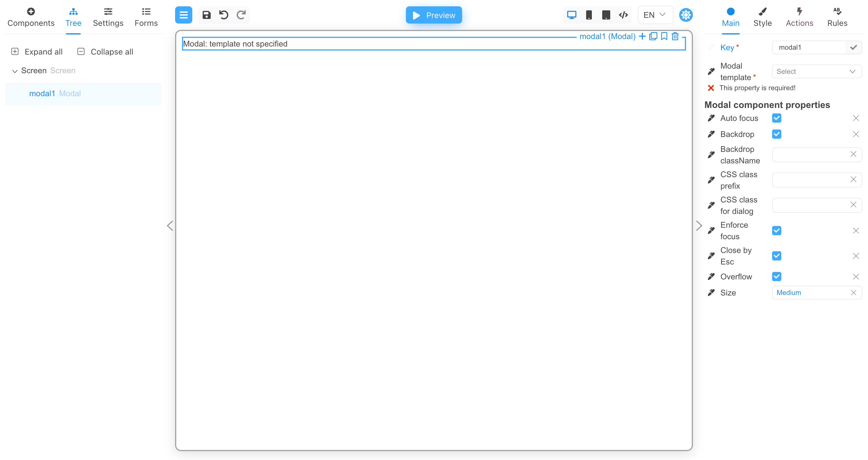The width and height of the screenshot is (868, 460).
Task: Redo the last change
Action: [x=241, y=15]
